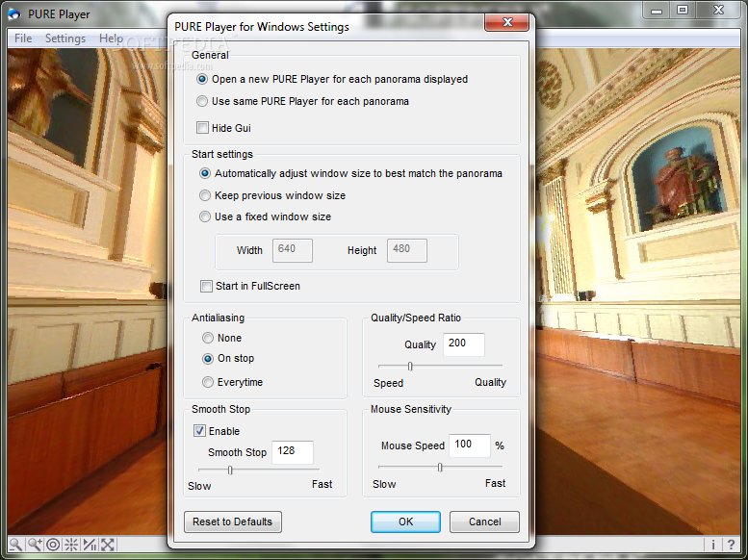
Task: Select Antialiasing None
Action: click(x=208, y=338)
